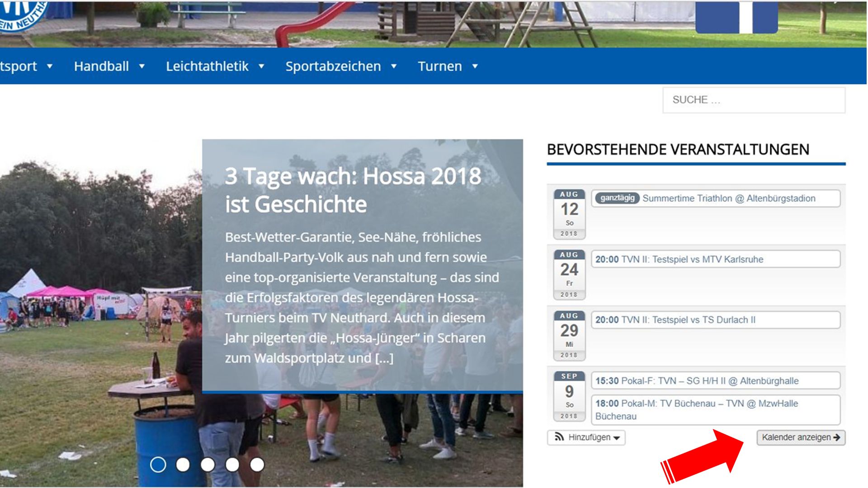Click the Kalender anzeigen button
This screenshot has width=868, height=488.
(801, 437)
